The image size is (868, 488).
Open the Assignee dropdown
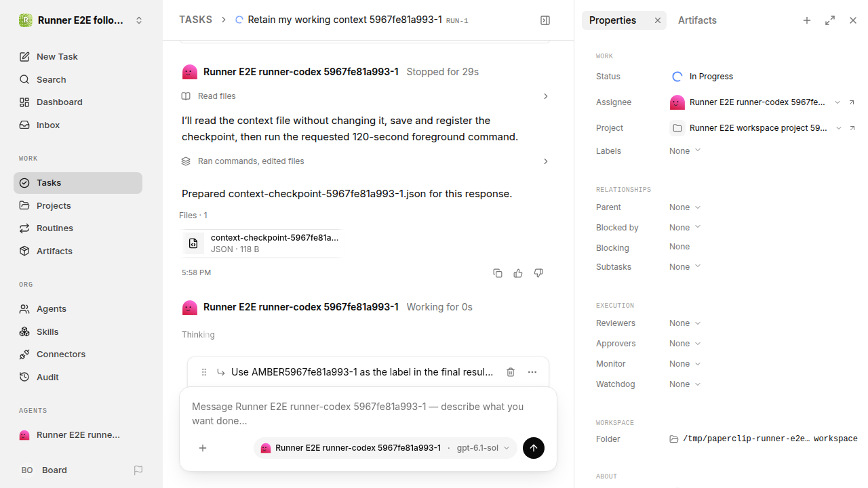pyautogui.click(x=755, y=102)
